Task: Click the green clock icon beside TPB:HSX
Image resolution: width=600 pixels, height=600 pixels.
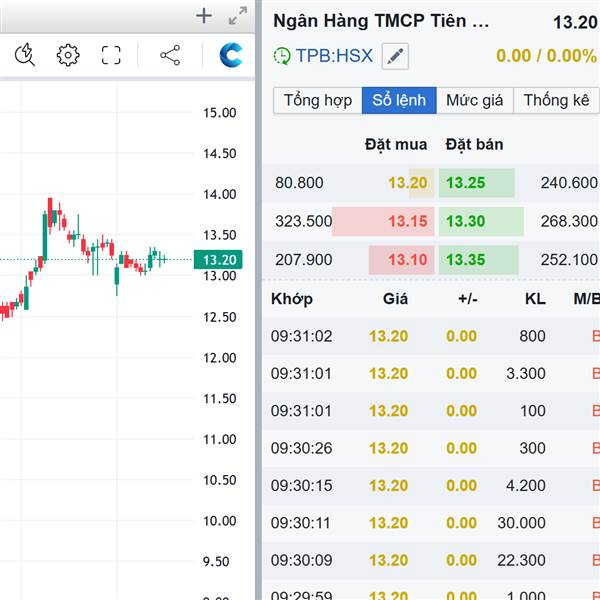Action: tap(282, 56)
